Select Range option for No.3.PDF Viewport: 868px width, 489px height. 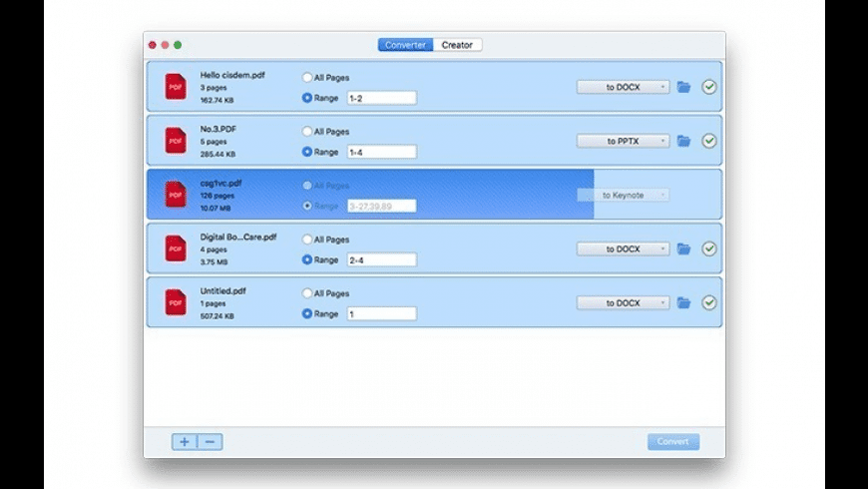point(307,152)
